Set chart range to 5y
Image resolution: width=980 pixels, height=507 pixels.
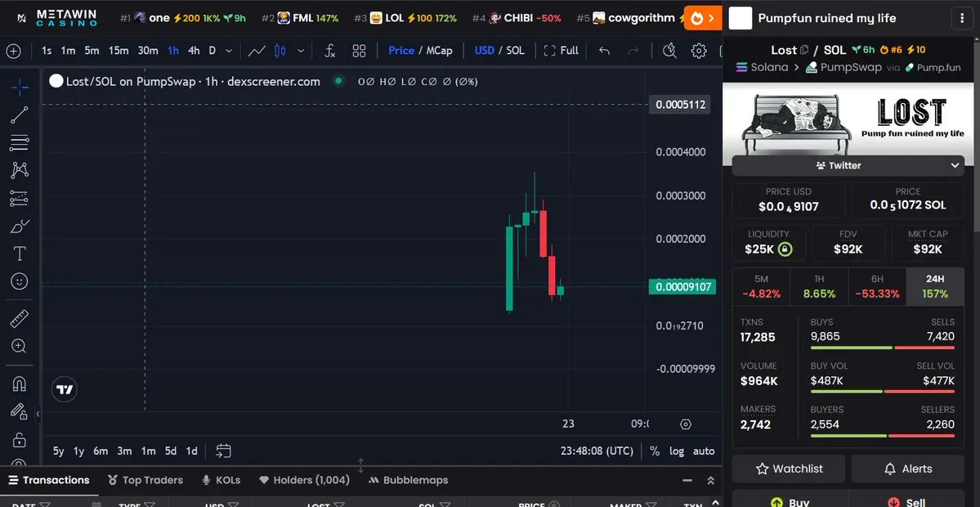[58, 451]
